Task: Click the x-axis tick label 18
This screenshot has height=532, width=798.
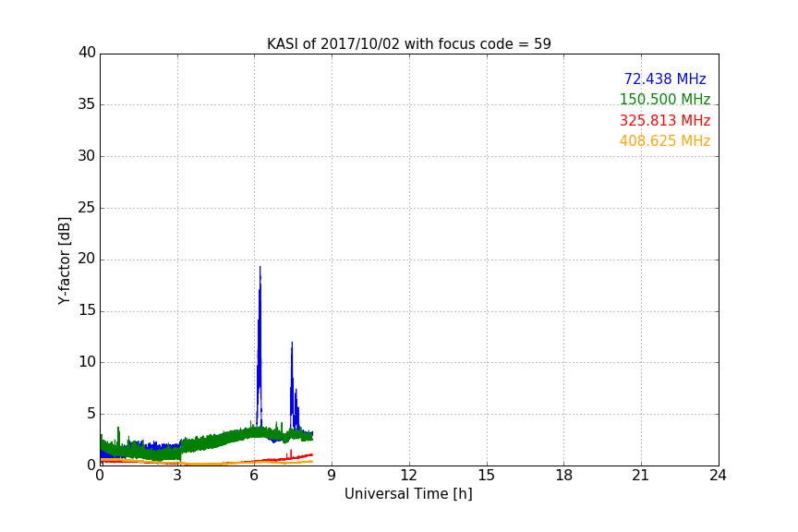Action: coord(564,476)
